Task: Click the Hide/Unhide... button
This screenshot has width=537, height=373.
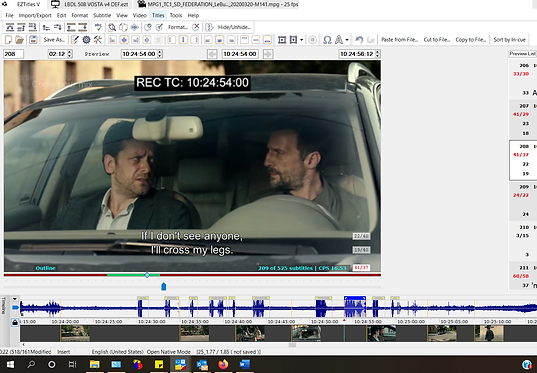Action: [x=234, y=27]
